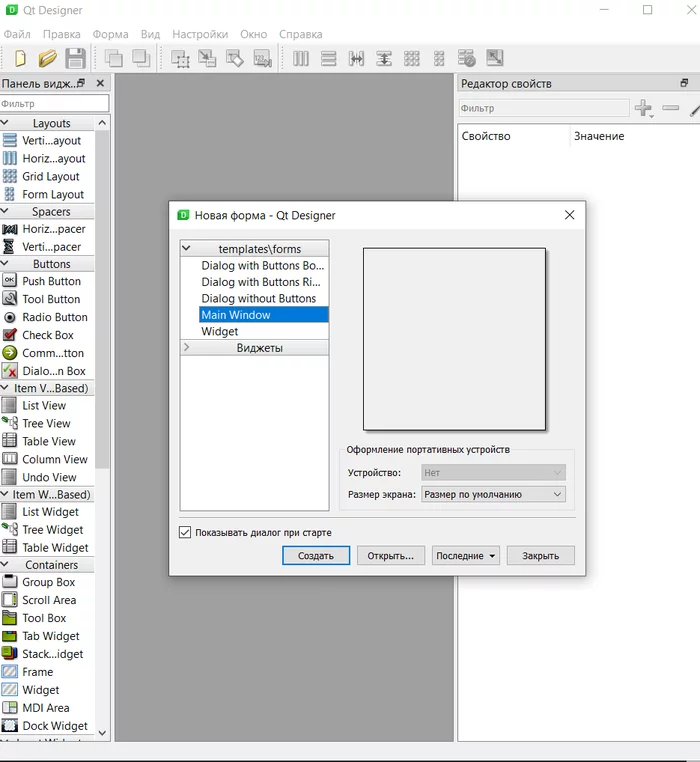The width and height of the screenshot is (700, 762).
Task: Float the Widget Box panel
Action: pyautogui.click(x=81, y=83)
